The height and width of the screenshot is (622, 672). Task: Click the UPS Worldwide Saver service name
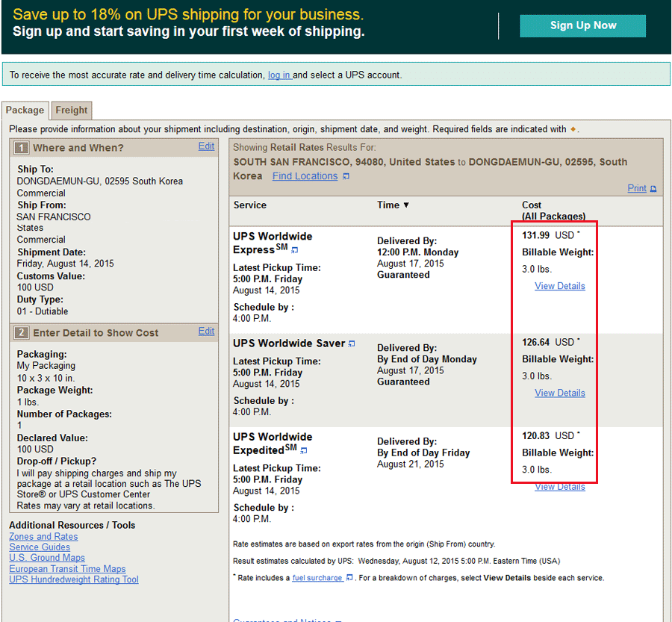pyautogui.click(x=289, y=343)
